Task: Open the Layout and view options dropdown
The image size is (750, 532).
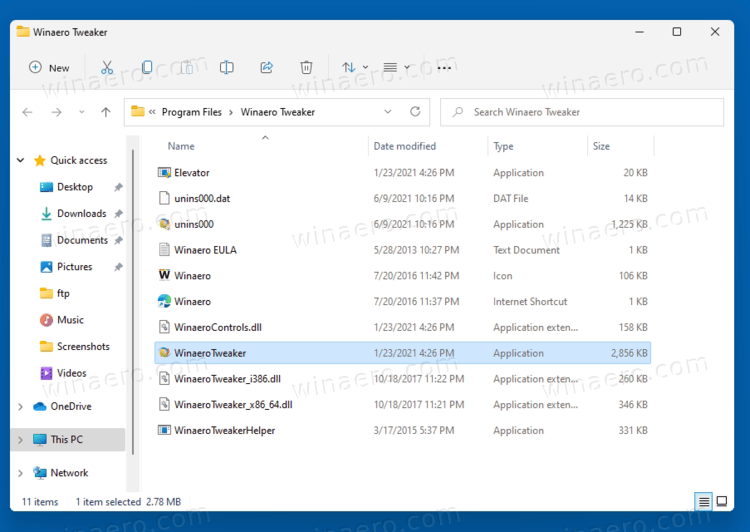Action: point(397,67)
